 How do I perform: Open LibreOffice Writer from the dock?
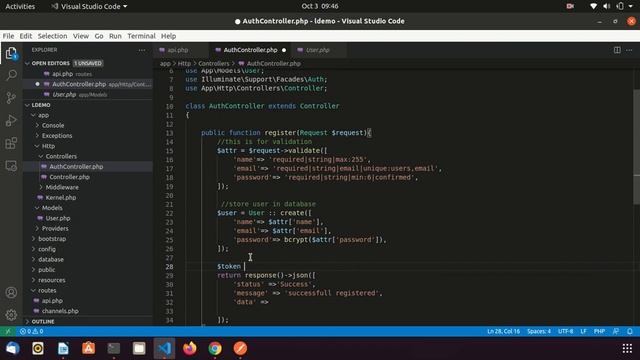point(63,348)
